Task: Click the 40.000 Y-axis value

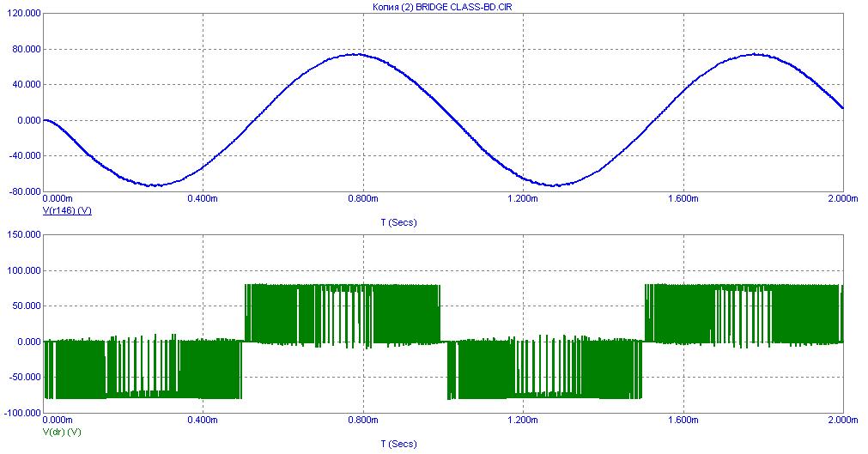Action: 26,85
